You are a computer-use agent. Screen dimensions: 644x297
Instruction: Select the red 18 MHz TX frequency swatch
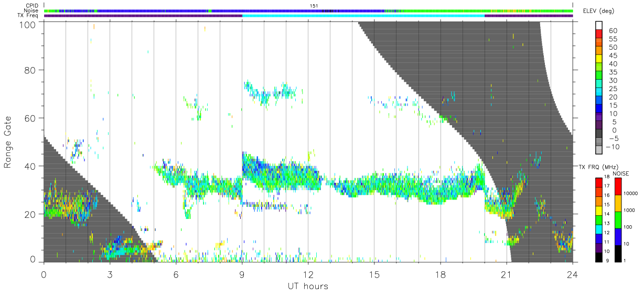(x=599, y=182)
